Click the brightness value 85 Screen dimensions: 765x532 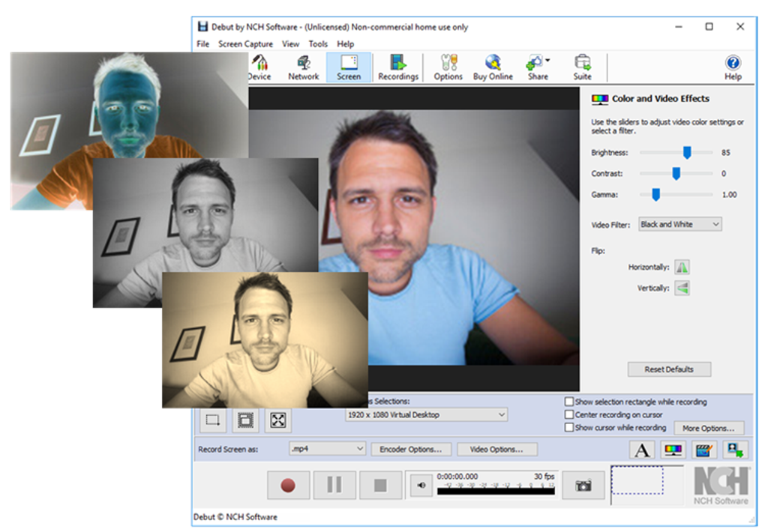725,153
